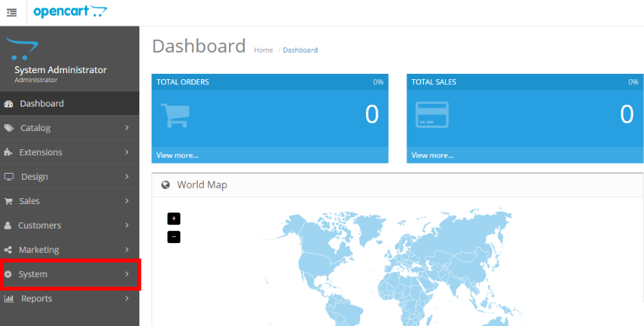Click the TOTAL SALES tile title
This screenshot has height=326, width=644.
(x=434, y=82)
